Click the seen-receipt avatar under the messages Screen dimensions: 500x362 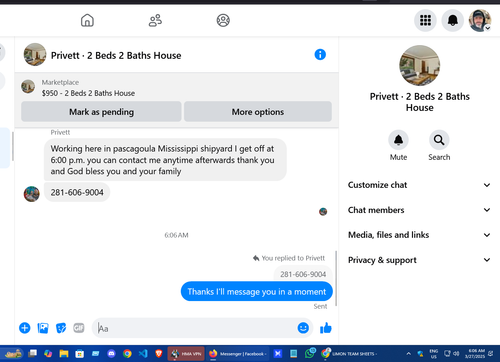pyautogui.click(x=323, y=211)
